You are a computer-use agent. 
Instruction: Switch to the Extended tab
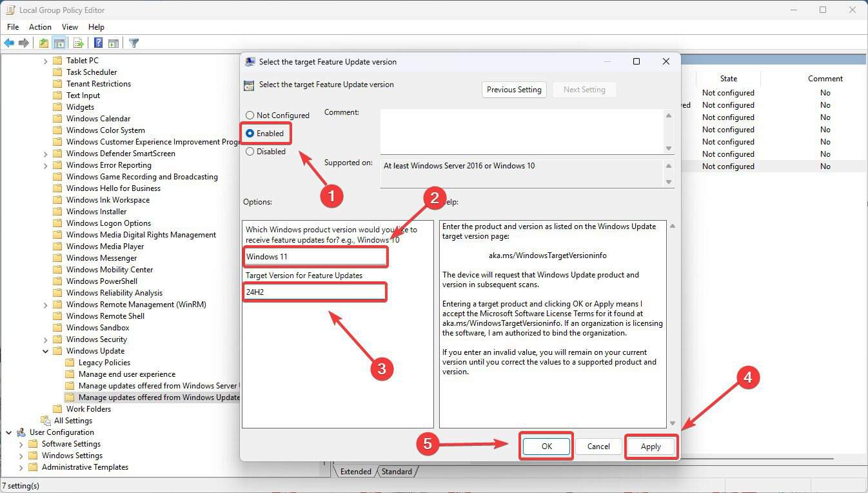coord(356,472)
